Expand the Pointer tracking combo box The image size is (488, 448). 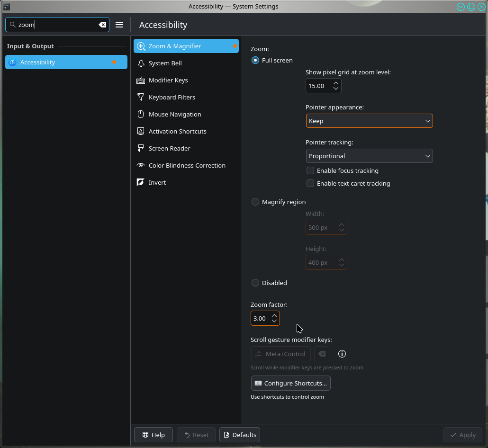click(370, 156)
